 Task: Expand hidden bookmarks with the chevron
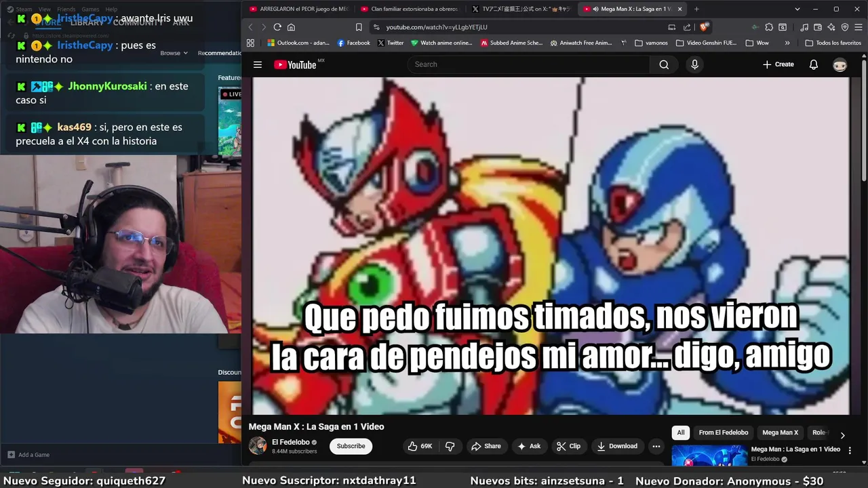coord(787,43)
